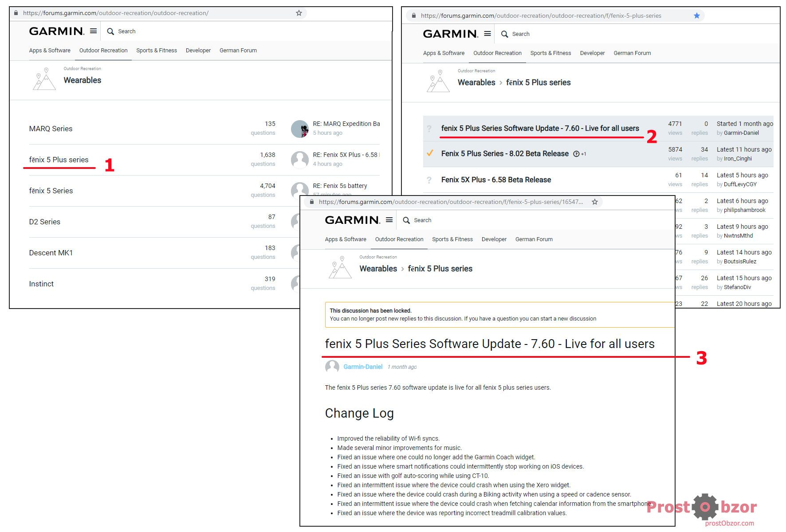Click fēnix 5 Plus series breadcrumb in second window
Image resolution: width=786 pixels, height=532 pixels.
click(x=538, y=82)
